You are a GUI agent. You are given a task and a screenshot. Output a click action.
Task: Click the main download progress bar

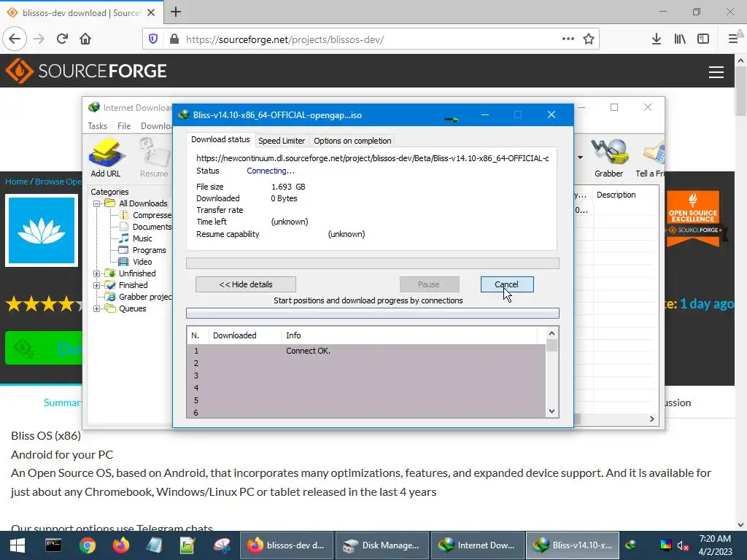373,263
